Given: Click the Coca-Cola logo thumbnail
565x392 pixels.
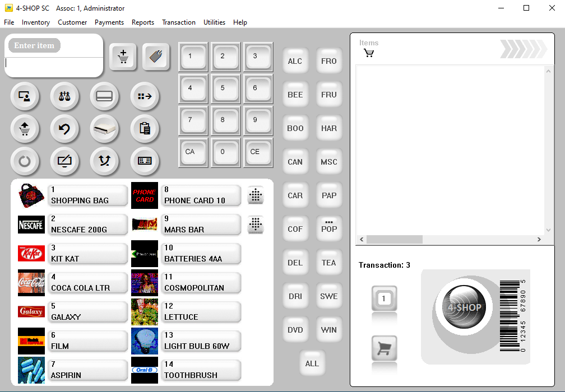Looking at the screenshot, I should (x=31, y=283).
